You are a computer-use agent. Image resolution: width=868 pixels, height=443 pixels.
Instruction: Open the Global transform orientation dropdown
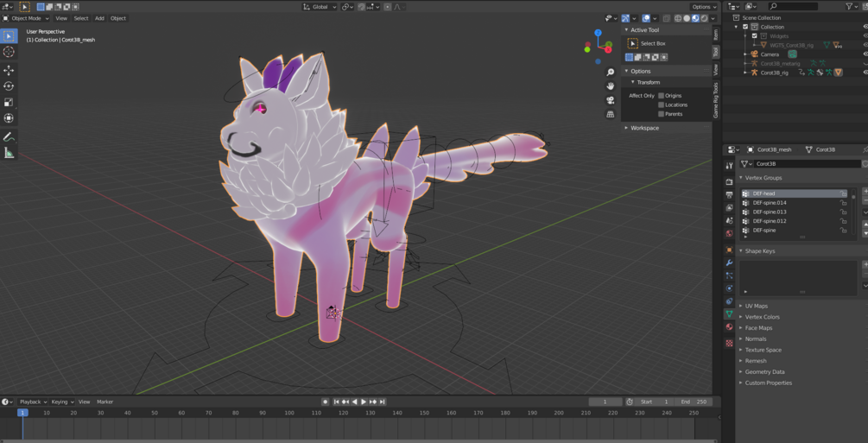coord(320,7)
